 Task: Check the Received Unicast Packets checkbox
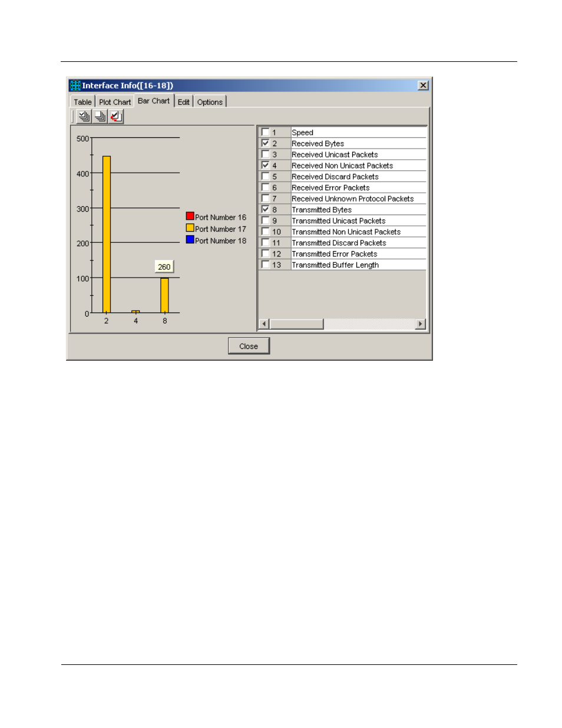tap(266, 154)
